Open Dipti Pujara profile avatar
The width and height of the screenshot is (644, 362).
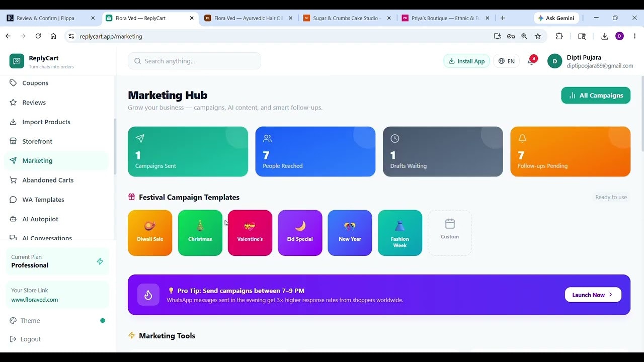554,61
